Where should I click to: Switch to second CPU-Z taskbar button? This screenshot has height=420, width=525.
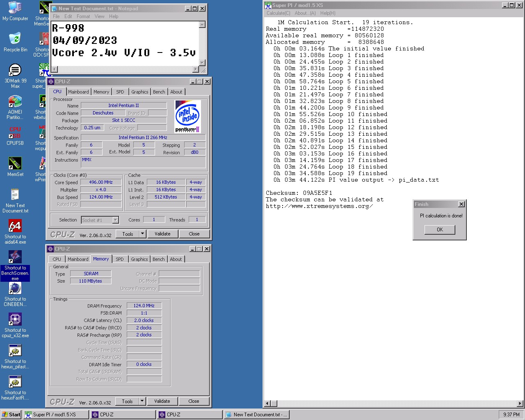190,415
